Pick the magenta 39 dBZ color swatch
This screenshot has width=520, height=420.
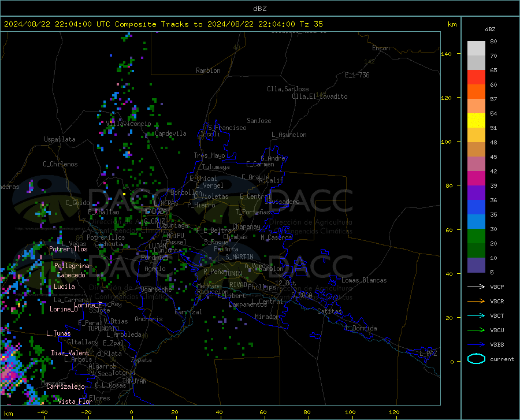(x=476, y=179)
